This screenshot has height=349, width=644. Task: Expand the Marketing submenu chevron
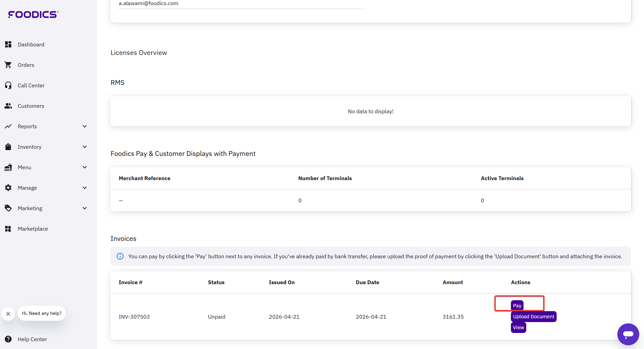point(85,208)
